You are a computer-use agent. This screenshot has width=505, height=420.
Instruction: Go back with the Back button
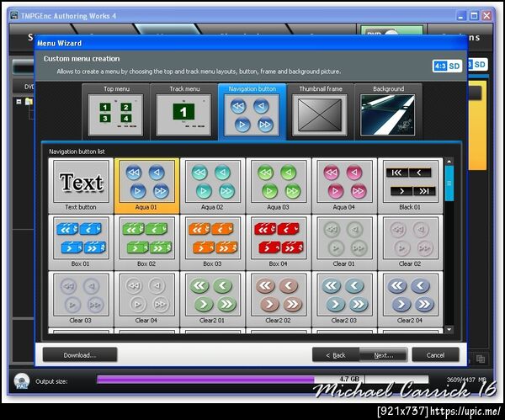point(336,355)
